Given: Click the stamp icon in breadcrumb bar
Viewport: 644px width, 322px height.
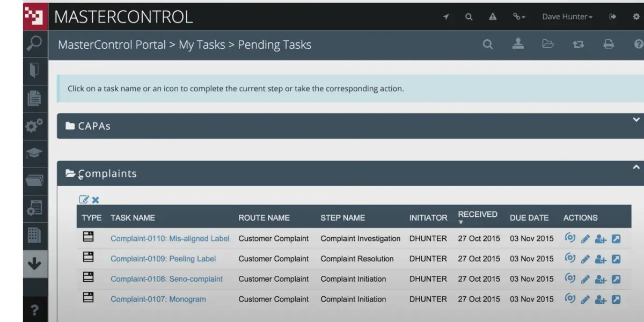Looking at the screenshot, I should point(518,44).
